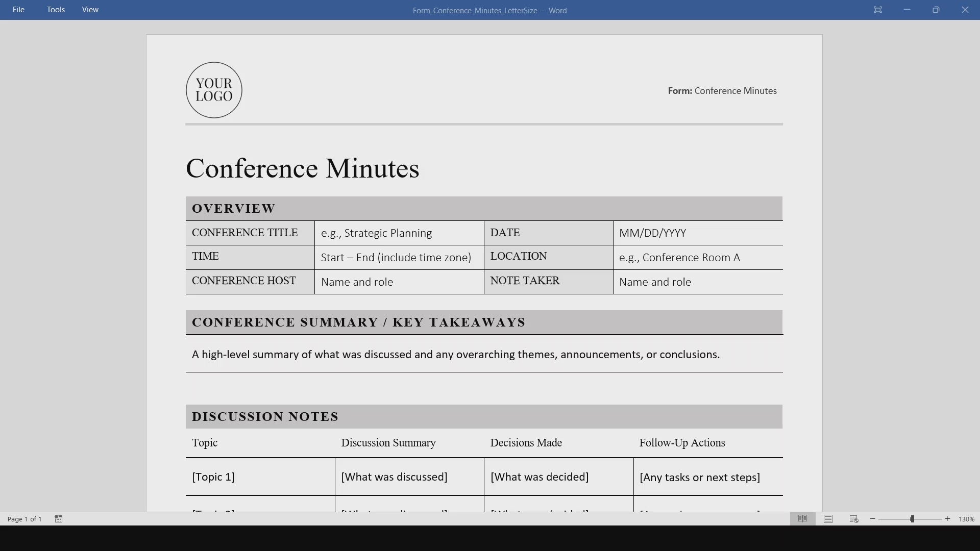Open the Tools menu
Screen dimensions: 980x551
click(56, 10)
